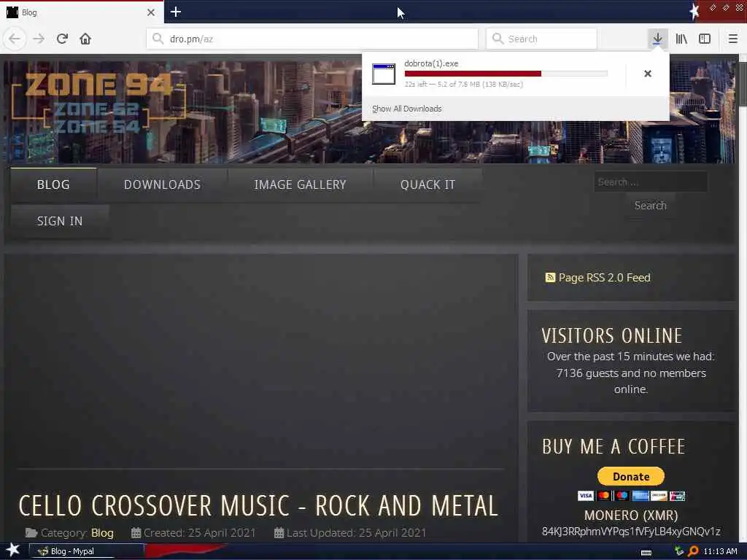
Task: Click the RSS feed icon
Action: tap(550, 278)
